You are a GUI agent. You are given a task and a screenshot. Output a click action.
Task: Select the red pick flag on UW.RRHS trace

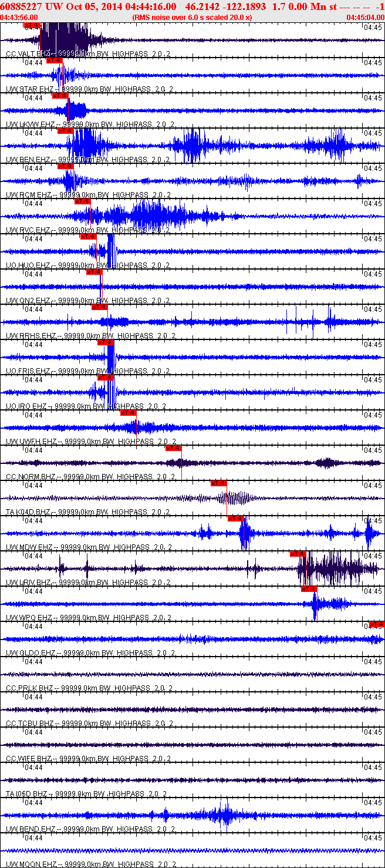tap(100, 307)
